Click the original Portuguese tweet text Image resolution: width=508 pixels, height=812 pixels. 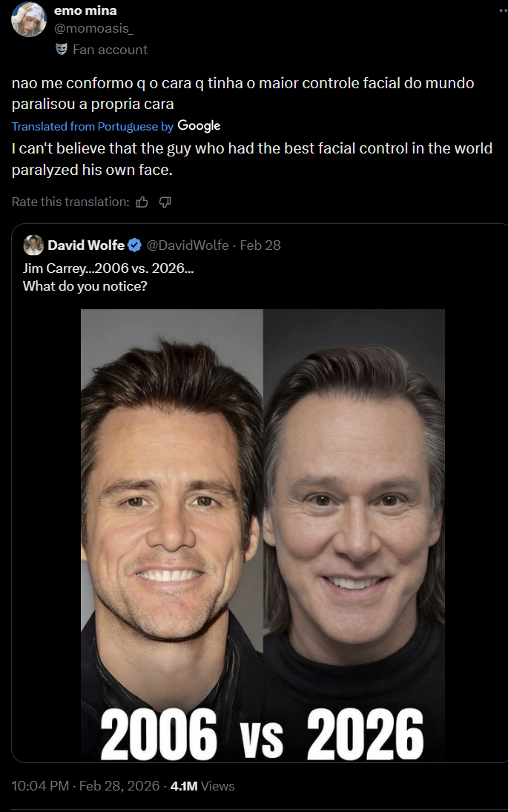coord(243,93)
